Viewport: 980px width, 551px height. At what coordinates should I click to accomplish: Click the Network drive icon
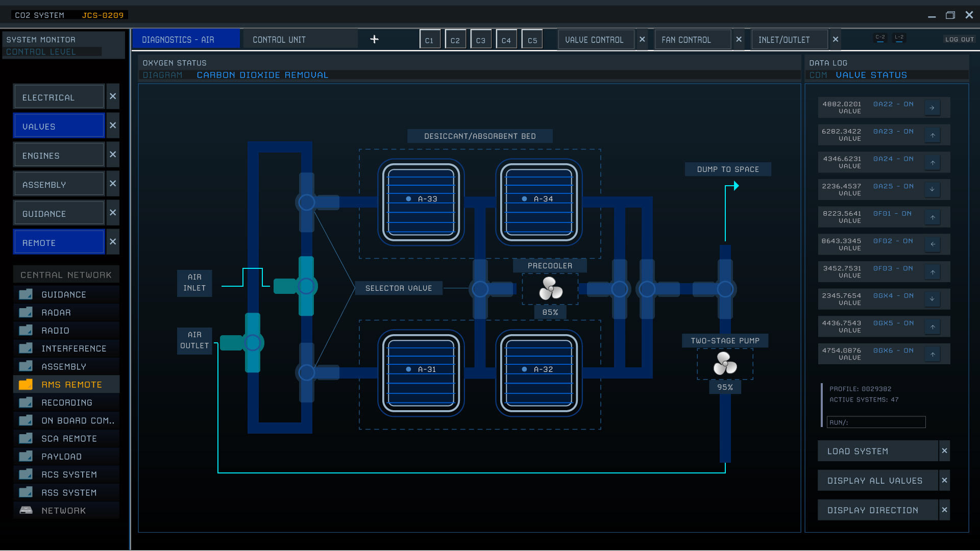point(26,510)
